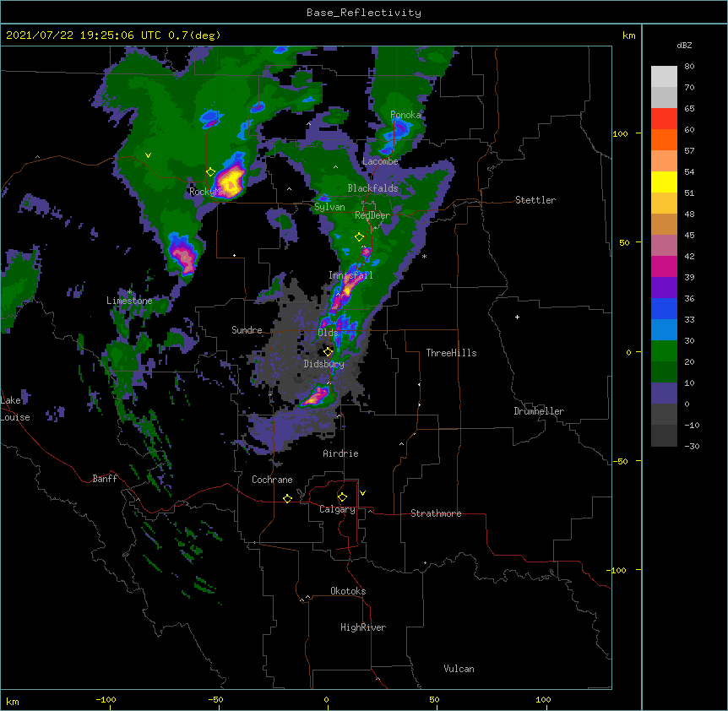Select the Okotoks city label

[x=348, y=591]
